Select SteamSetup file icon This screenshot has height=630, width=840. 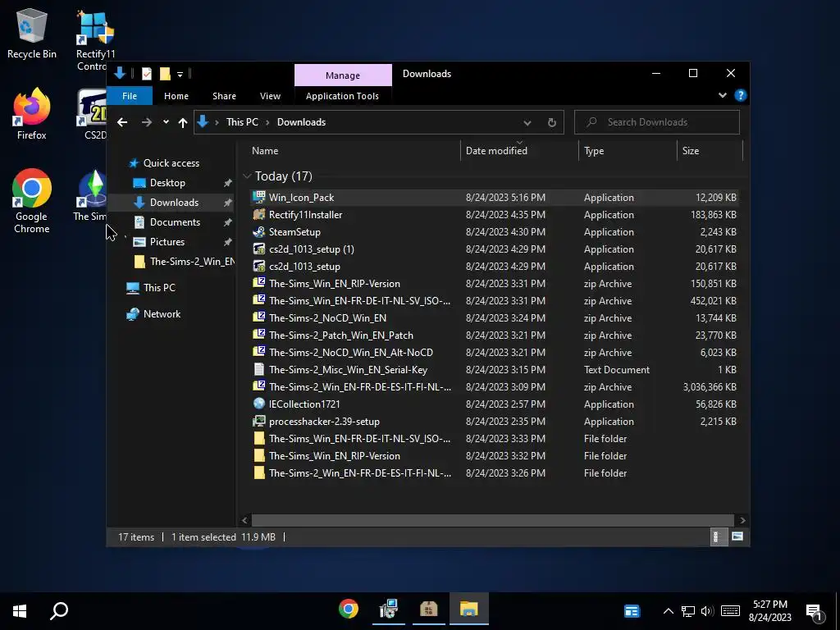(258, 231)
